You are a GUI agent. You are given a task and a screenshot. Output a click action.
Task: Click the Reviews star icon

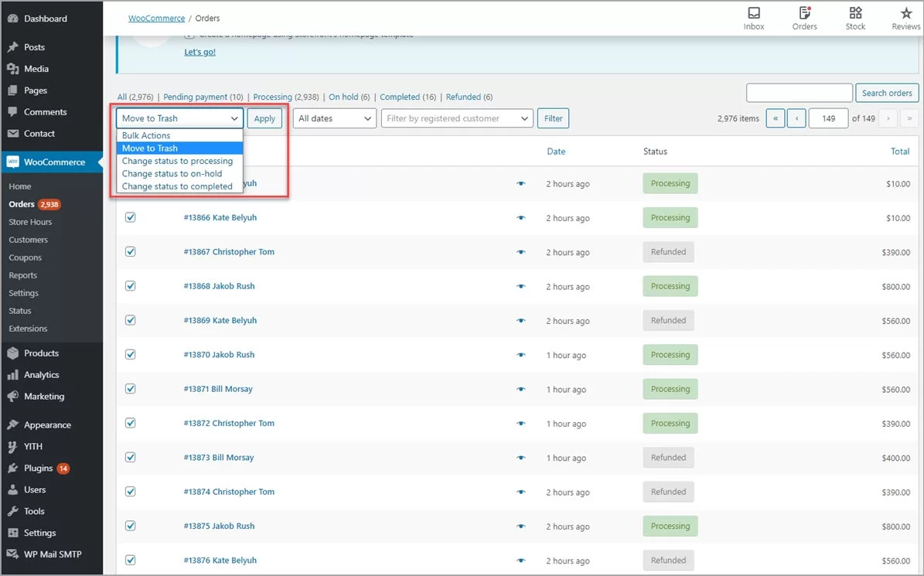(905, 17)
